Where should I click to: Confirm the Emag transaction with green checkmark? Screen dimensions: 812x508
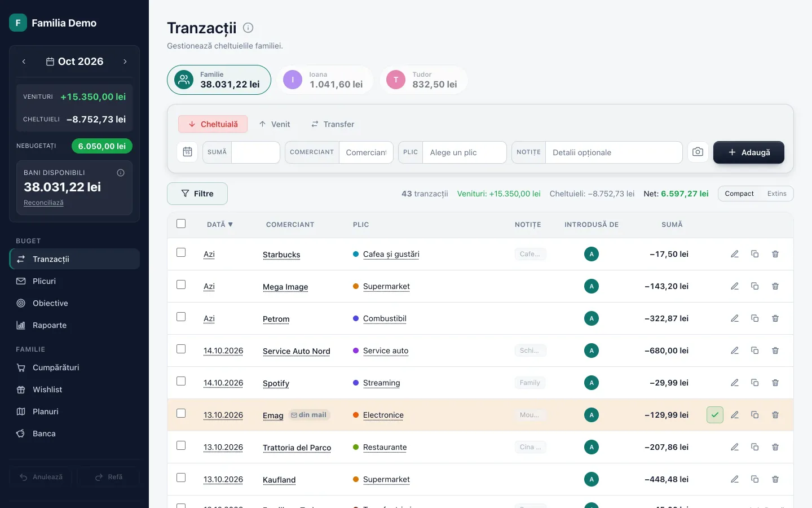pos(715,415)
